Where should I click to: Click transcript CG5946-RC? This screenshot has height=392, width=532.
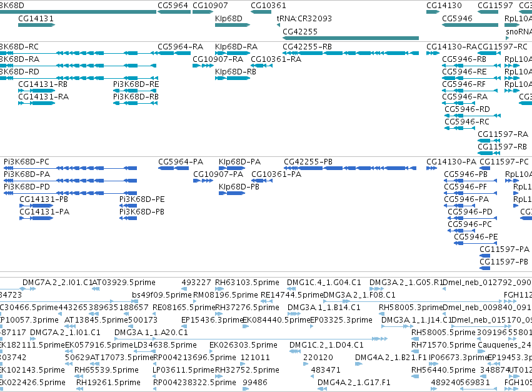(x=459, y=128)
